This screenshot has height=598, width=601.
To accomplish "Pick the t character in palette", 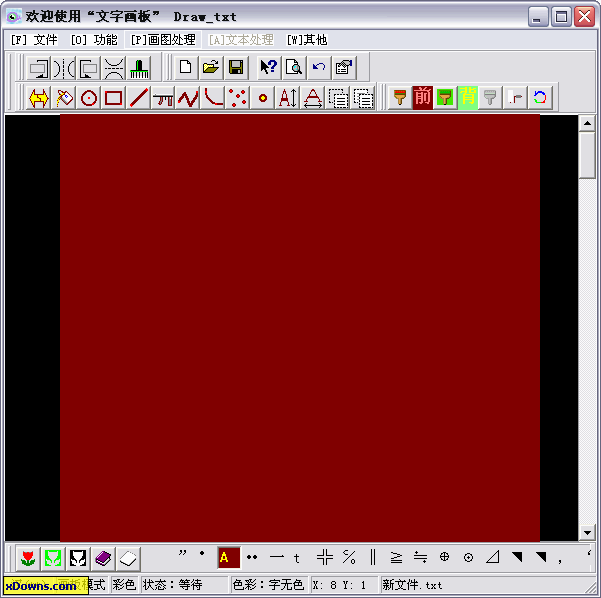I will click(x=297, y=559).
